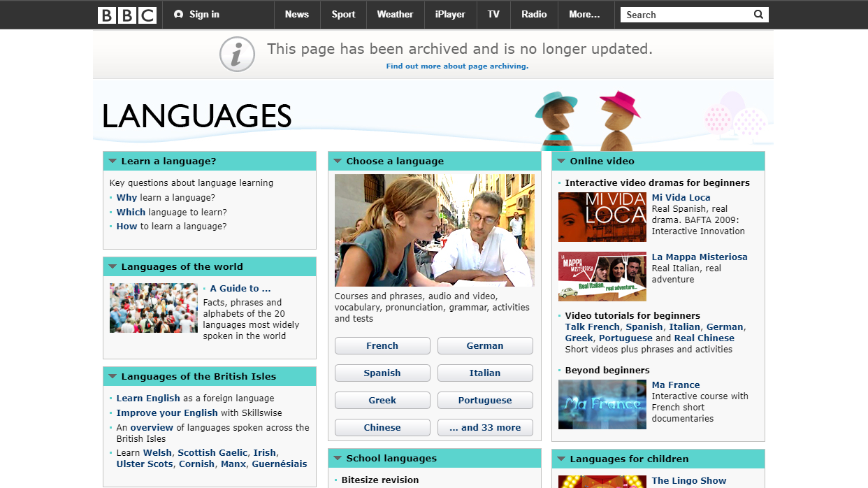The image size is (868, 488).
Task: Open the Sport menu item
Action: 343,15
